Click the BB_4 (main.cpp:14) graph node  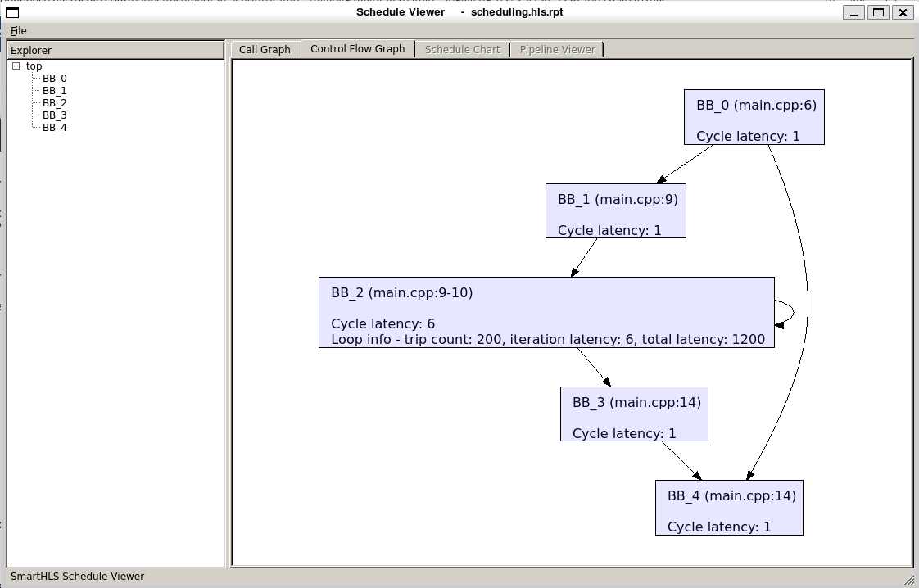click(x=729, y=508)
